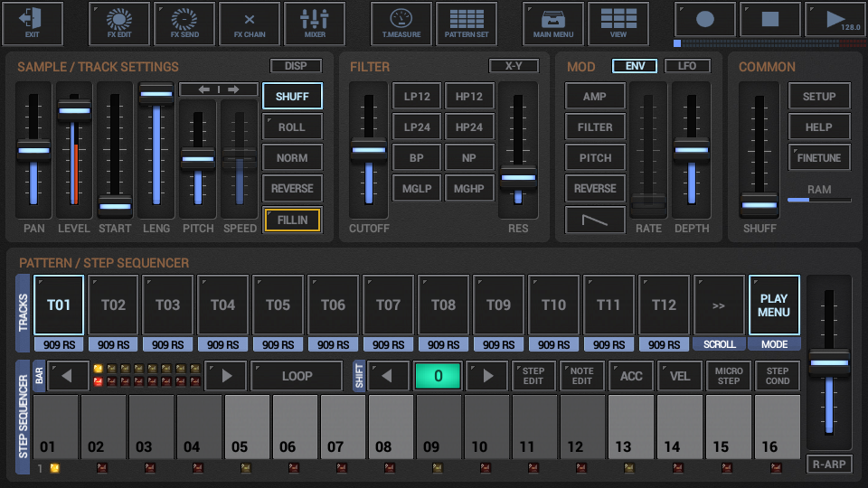Select the HP12 filter type

(469, 97)
